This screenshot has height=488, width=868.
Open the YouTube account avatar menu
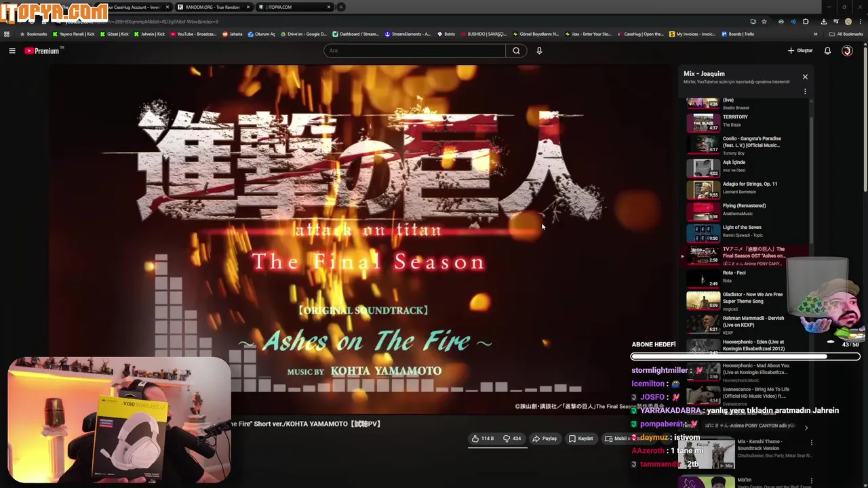847,51
